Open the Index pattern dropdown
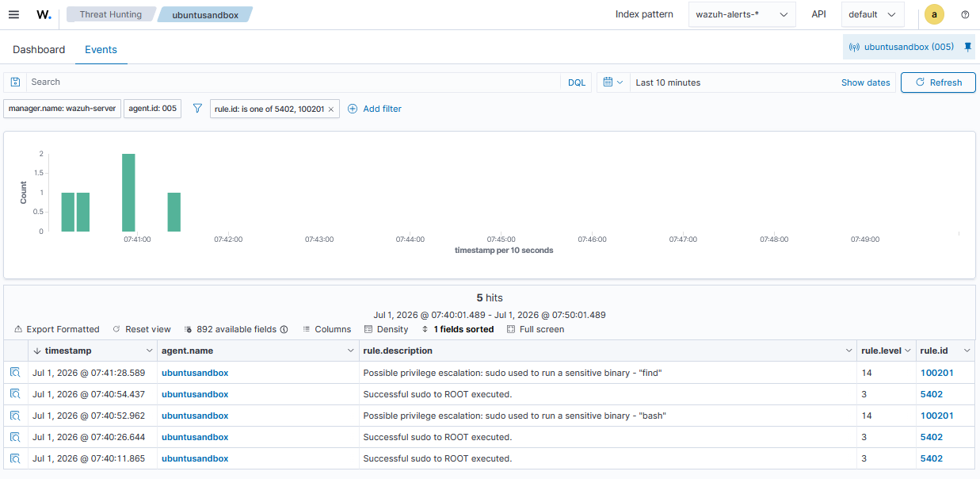The width and height of the screenshot is (980, 479). pyautogui.click(x=742, y=14)
